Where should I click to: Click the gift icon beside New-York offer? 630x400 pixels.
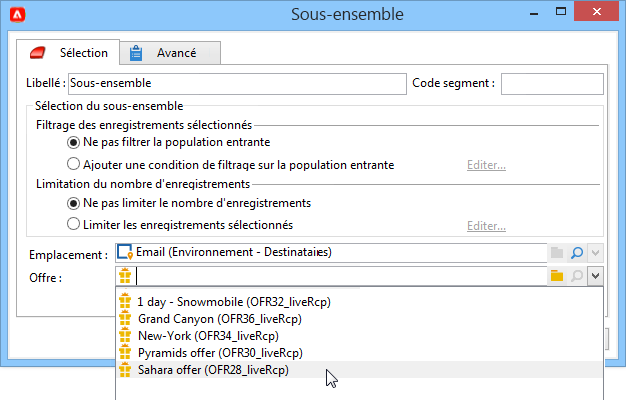click(125, 336)
